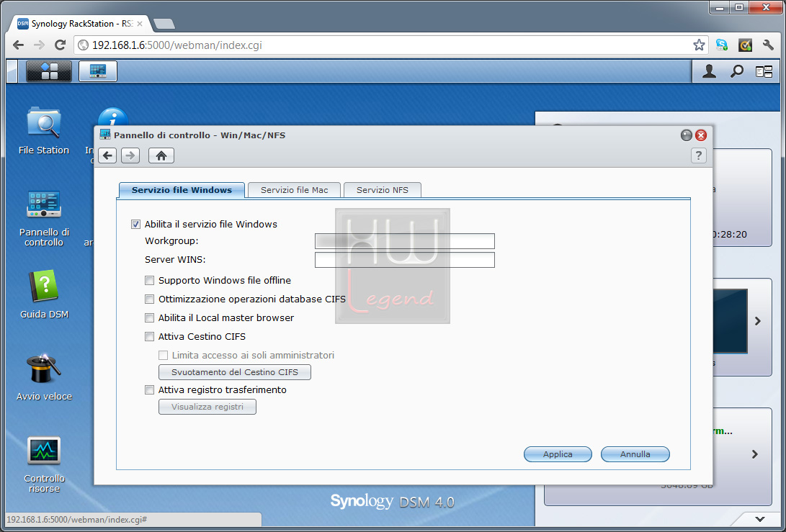Image resolution: width=786 pixels, height=532 pixels.
Task: Open the control panel help question mark
Action: pyautogui.click(x=699, y=155)
